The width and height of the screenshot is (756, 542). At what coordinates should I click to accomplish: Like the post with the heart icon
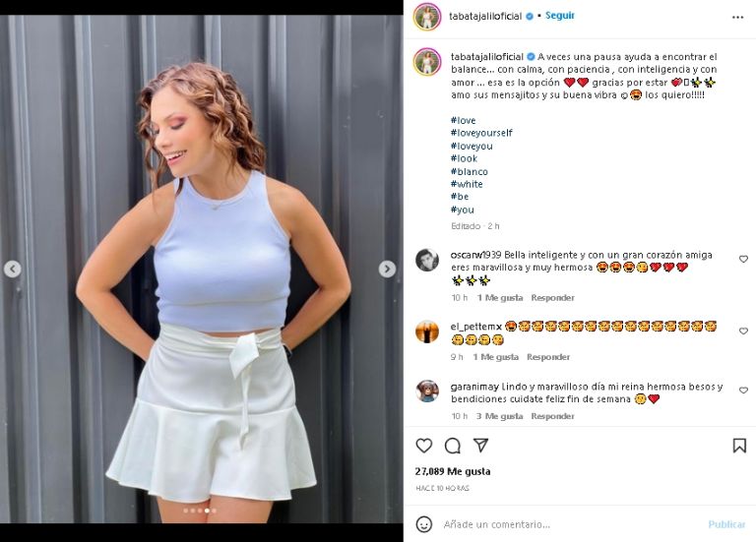(x=424, y=446)
